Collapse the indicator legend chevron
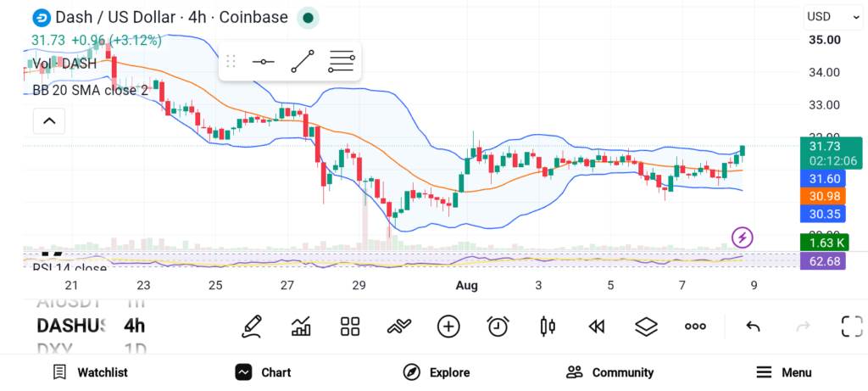 click(x=49, y=120)
